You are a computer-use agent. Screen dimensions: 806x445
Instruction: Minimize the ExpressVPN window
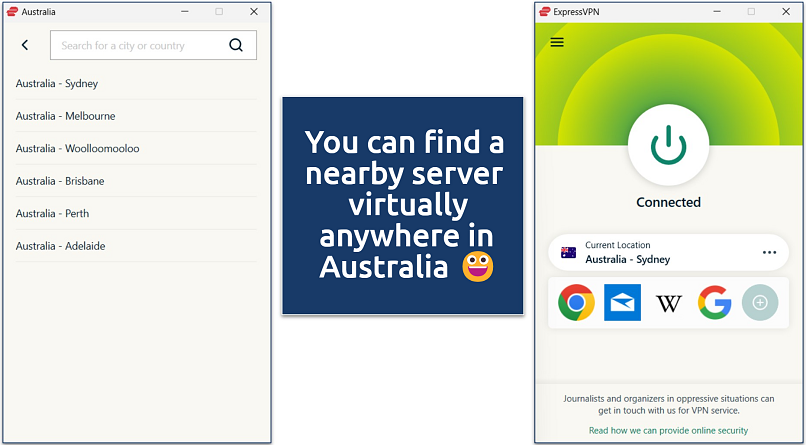717,11
